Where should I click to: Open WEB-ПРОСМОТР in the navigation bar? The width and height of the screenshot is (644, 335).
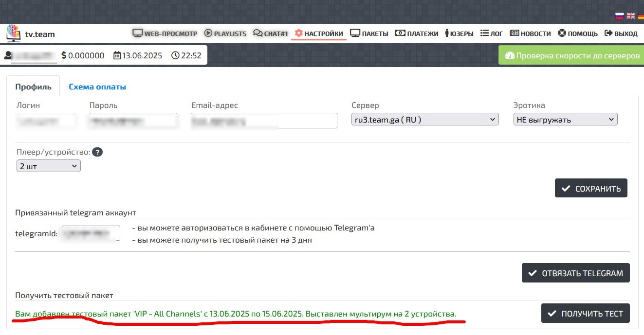click(x=165, y=34)
